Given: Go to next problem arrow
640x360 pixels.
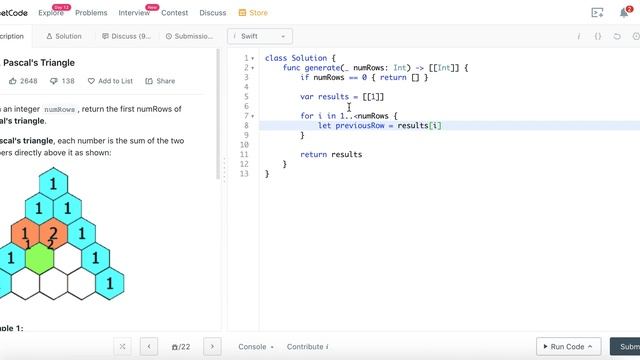Looking at the screenshot, I should [x=212, y=347].
